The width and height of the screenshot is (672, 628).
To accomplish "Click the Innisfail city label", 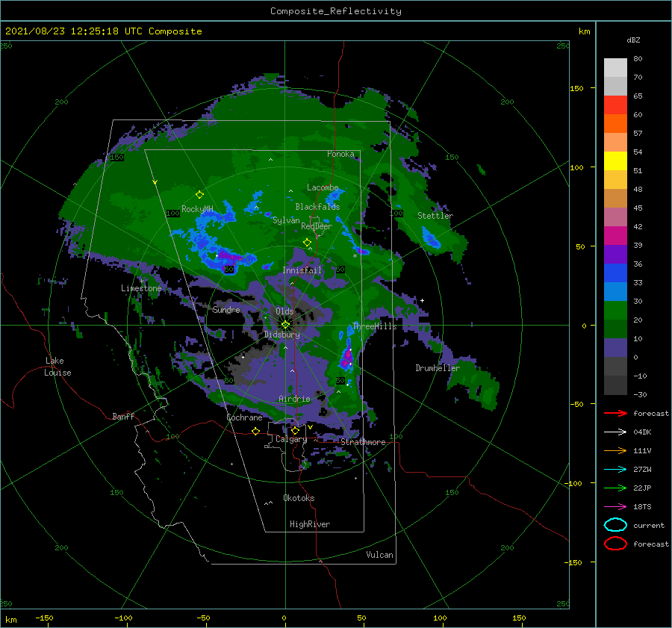I will click(x=302, y=270).
